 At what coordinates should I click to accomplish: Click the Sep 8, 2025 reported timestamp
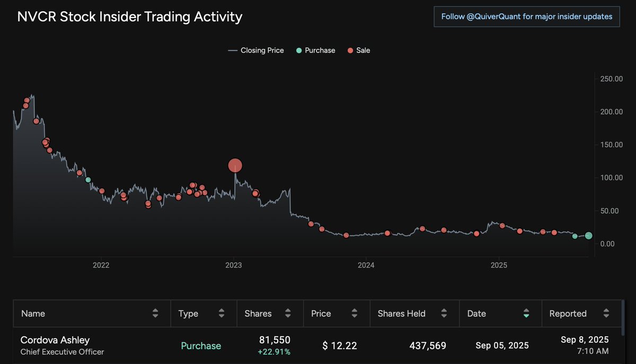[x=585, y=345]
